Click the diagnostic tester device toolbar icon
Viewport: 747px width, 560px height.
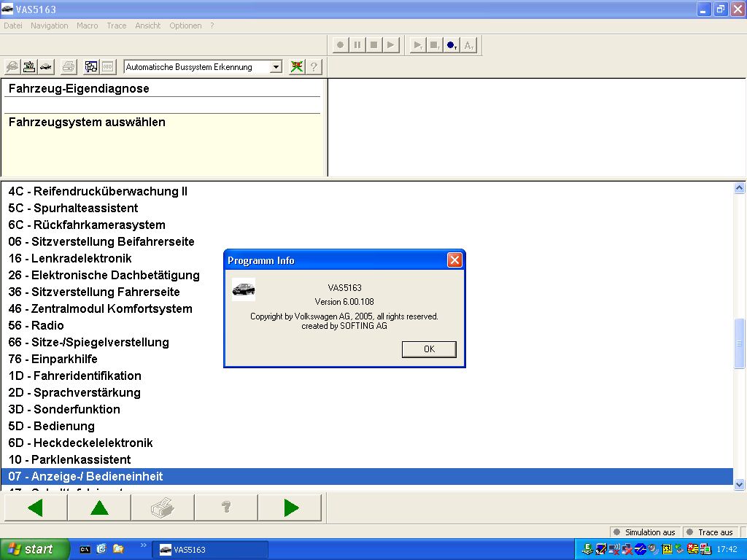click(x=29, y=66)
